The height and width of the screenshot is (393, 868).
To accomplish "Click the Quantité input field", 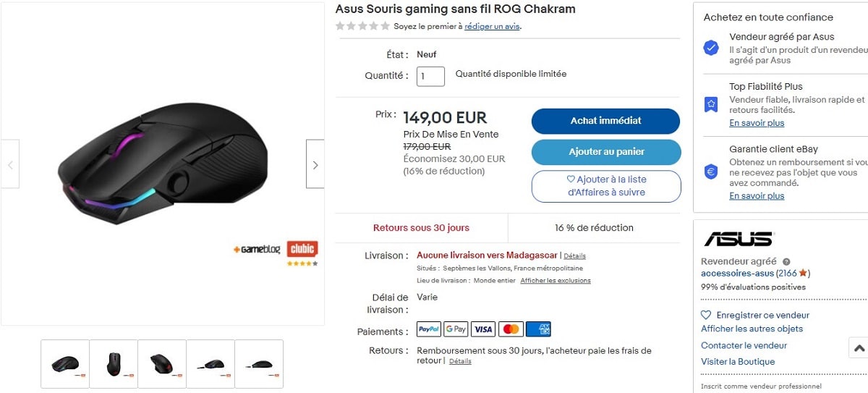I will [430, 76].
